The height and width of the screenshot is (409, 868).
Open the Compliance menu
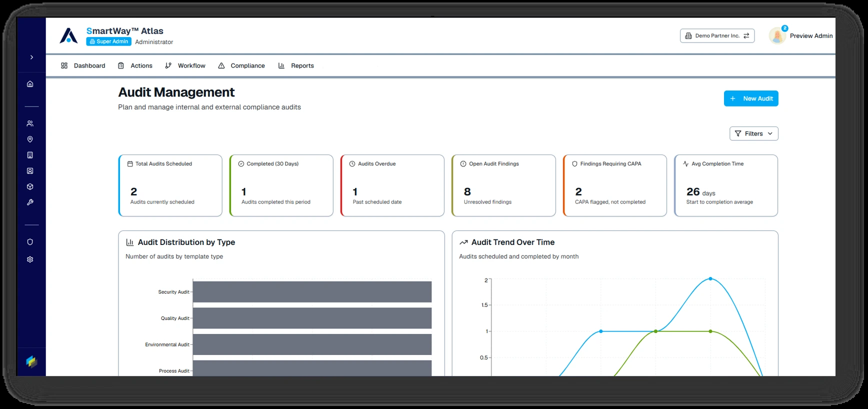coord(241,65)
